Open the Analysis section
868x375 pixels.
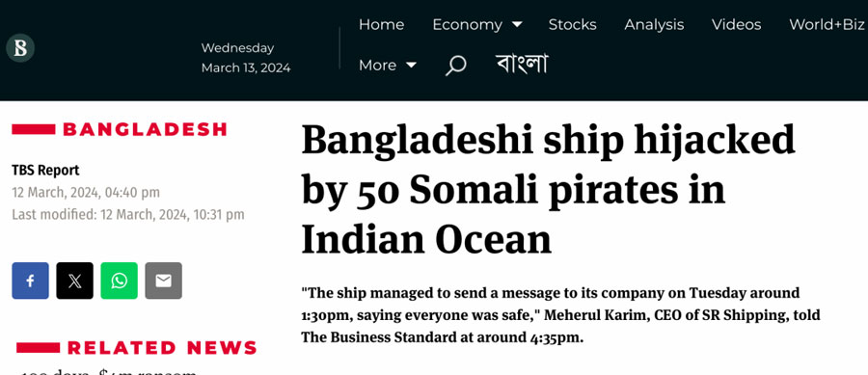pos(654,25)
